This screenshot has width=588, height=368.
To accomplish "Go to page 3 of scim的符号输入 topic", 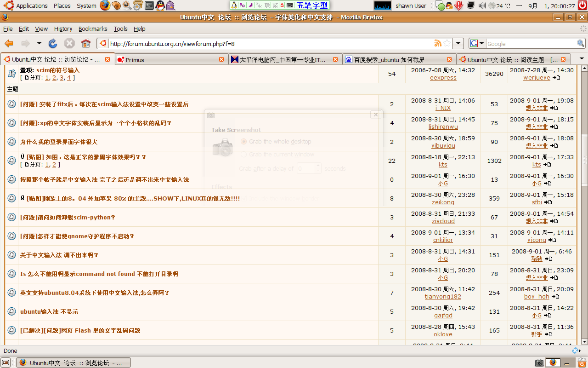I will point(62,78).
